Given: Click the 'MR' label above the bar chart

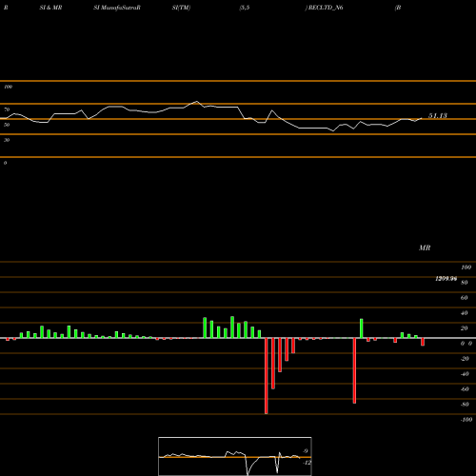Looking at the screenshot, I should click(425, 248).
